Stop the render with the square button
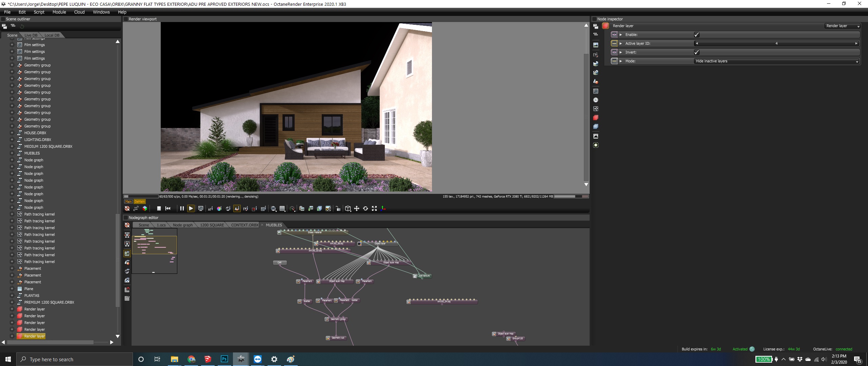 pos(159,208)
